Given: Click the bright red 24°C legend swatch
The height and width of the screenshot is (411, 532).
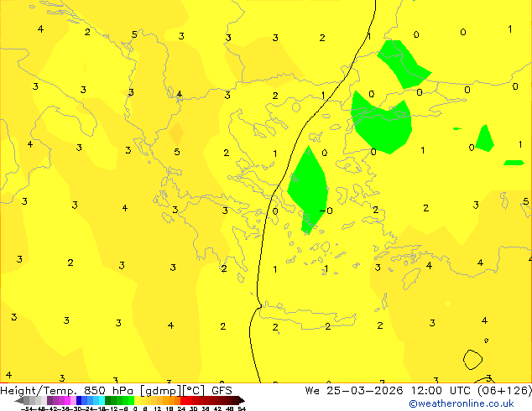Looking at the screenshot, I should [x=183, y=400].
